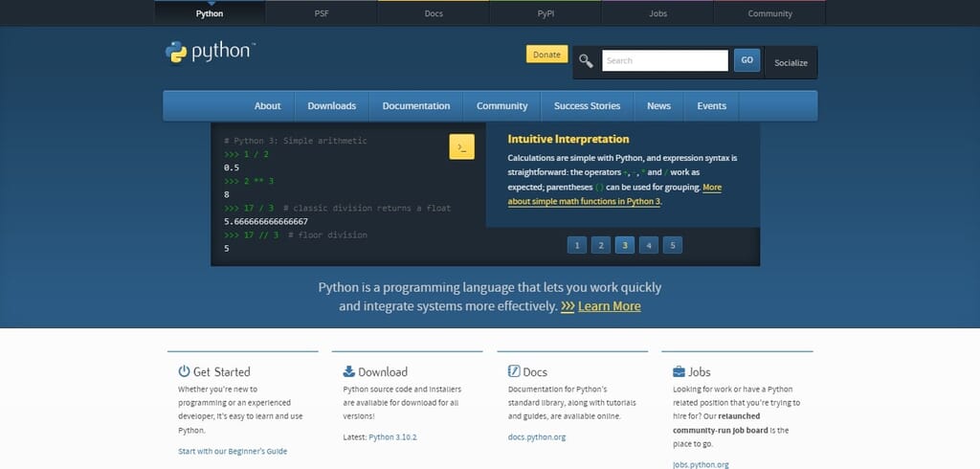Show slide 1 in the code carousel

pyautogui.click(x=577, y=245)
